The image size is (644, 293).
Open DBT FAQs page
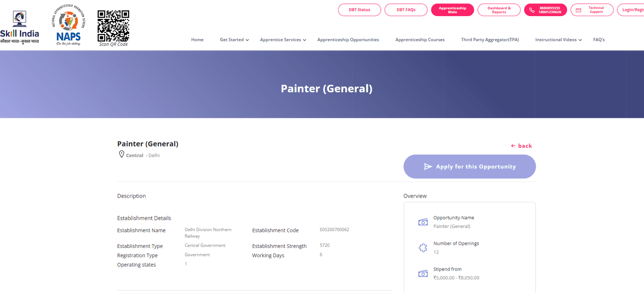coord(406,10)
